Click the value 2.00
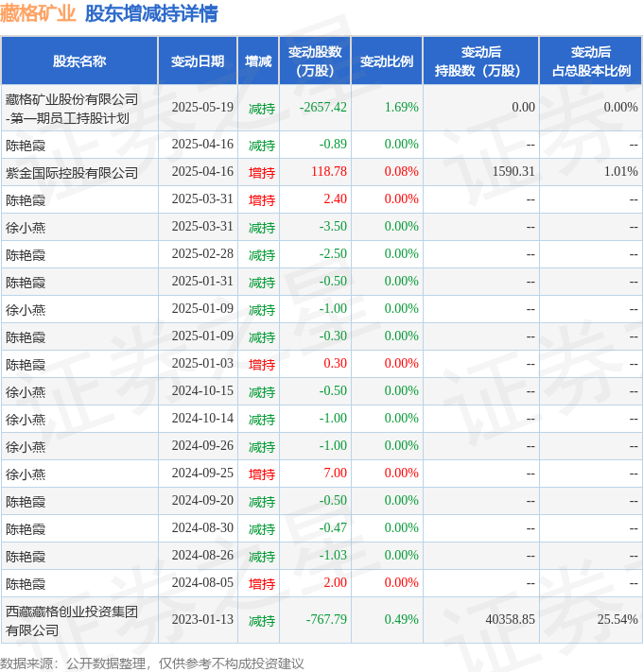Image resolution: width=643 pixels, height=672 pixels. (x=336, y=583)
